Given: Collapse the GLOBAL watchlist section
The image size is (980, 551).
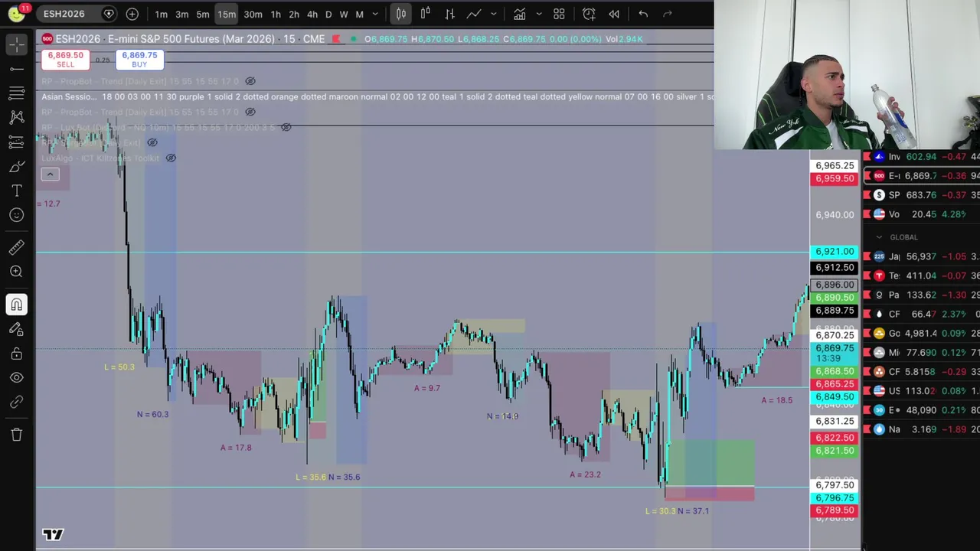Looking at the screenshot, I should tap(879, 237).
